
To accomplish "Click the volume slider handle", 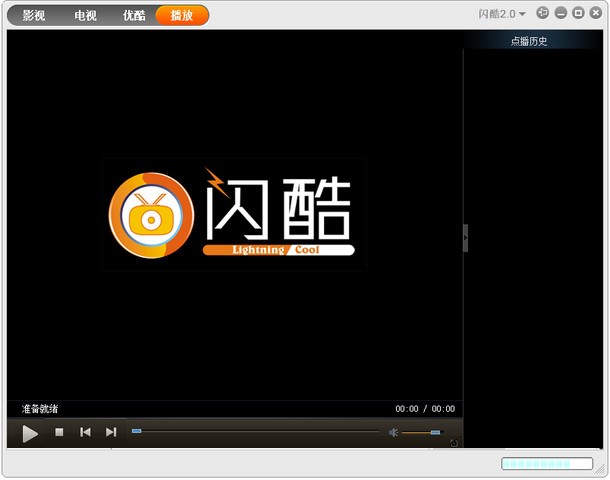I will coord(435,432).
